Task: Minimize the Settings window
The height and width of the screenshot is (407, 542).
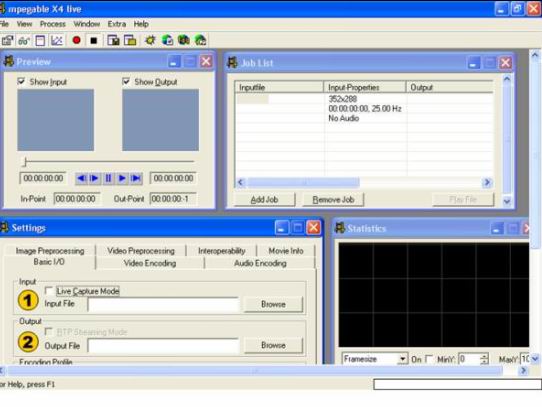Action: tap(282, 228)
